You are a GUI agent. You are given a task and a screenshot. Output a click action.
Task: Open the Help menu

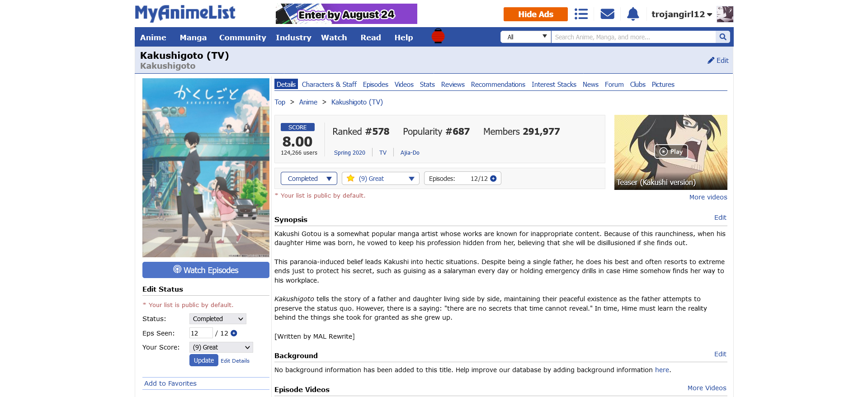404,38
